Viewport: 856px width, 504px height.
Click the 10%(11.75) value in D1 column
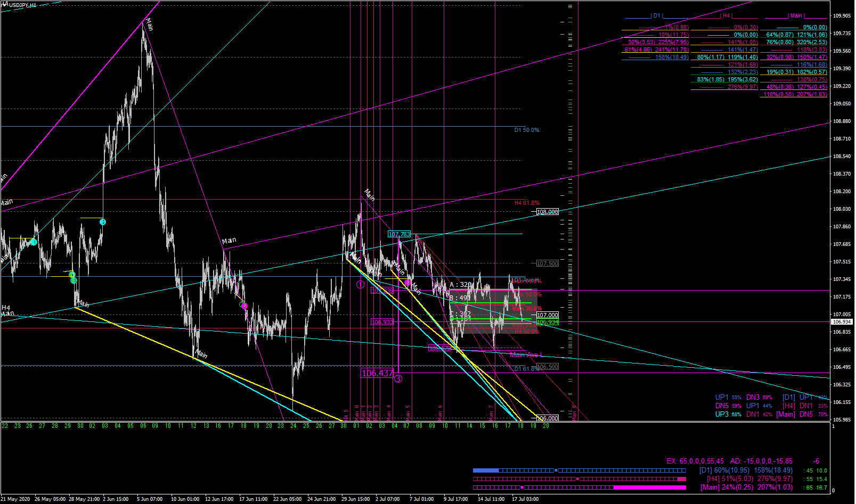click(x=673, y=35)
